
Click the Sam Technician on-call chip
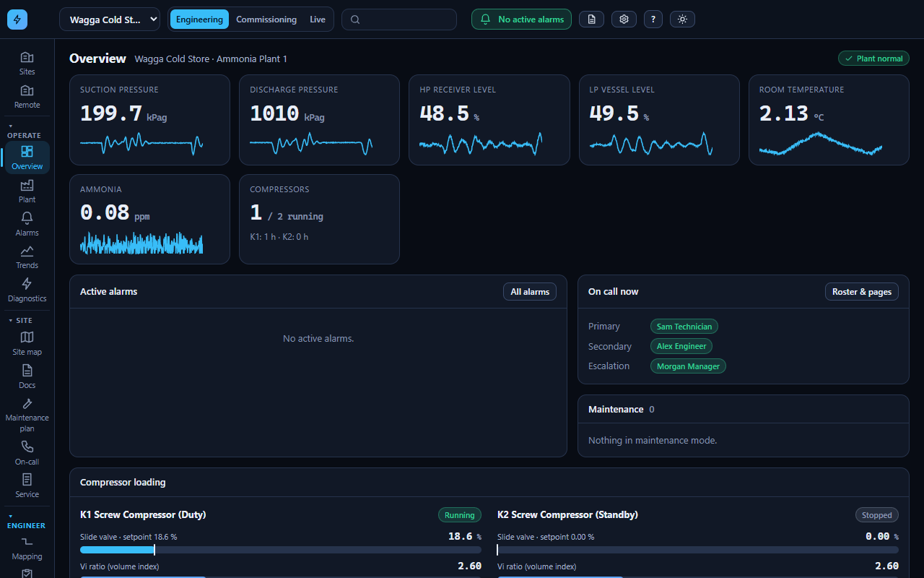click(x=684, y=327)
